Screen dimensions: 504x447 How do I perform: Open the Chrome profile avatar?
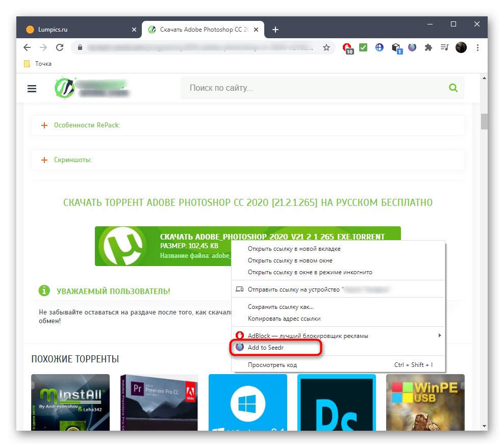pos(461,47)
